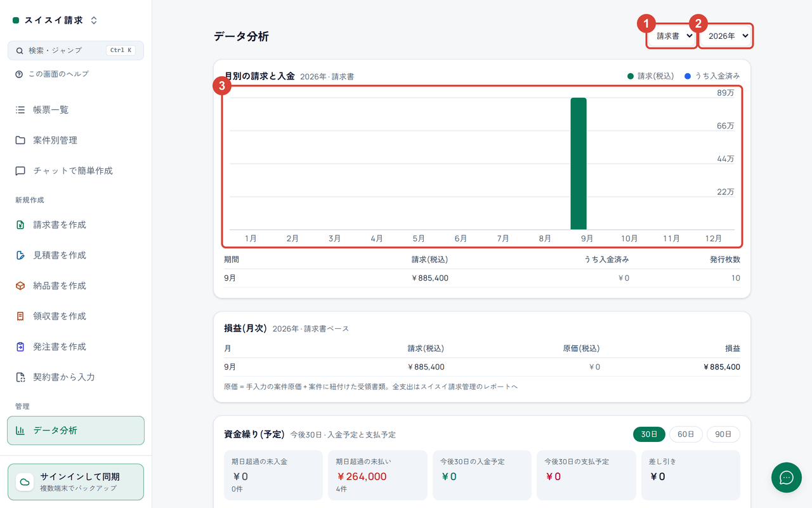Click the cloud sync icon
Screen dimensions: 812x508
click(x=25, y=482)
